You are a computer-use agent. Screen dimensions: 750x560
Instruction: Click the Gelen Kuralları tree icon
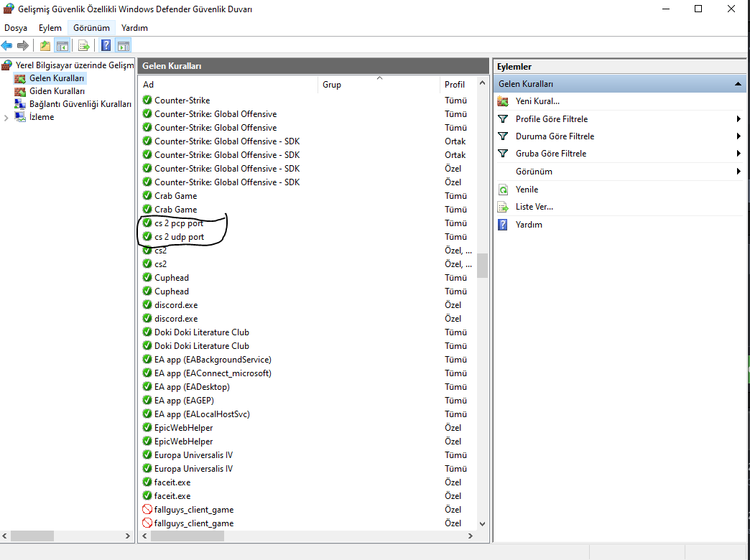tap(20, 78)
